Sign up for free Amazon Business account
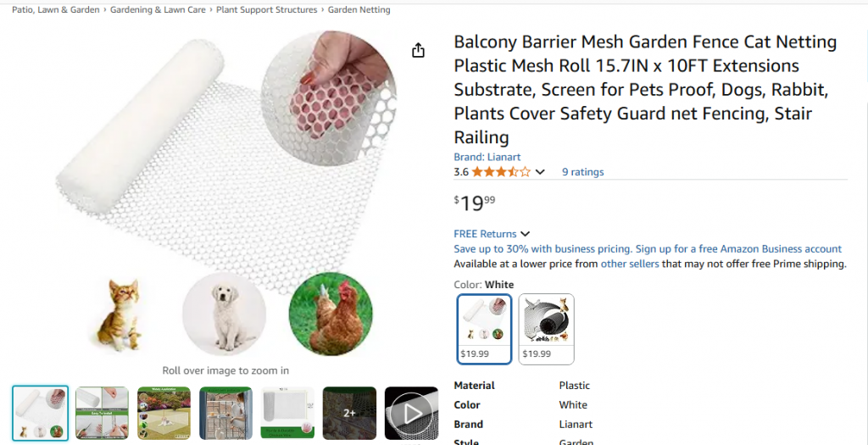Image resolution: width=868 pixels, height=445 pixels. pos(738,249)
